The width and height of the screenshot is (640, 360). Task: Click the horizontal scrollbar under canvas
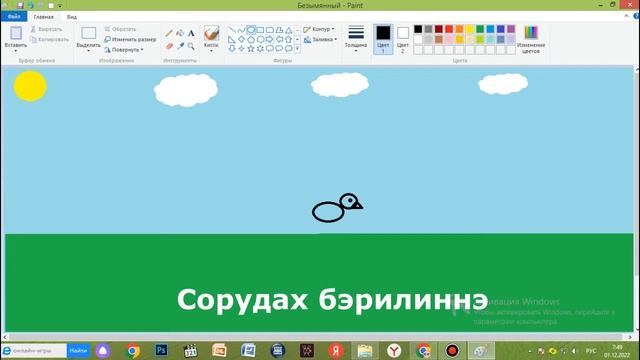(317, 337)
